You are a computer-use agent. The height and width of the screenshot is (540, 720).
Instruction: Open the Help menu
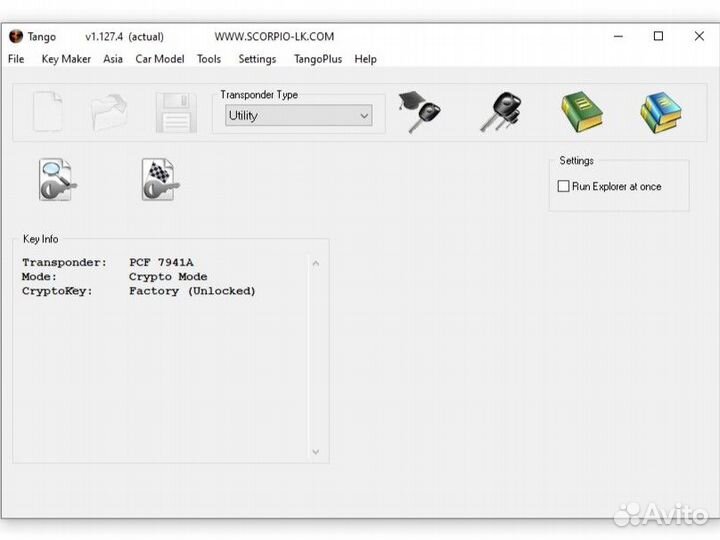pyautogui.click(x=366, y=59)
